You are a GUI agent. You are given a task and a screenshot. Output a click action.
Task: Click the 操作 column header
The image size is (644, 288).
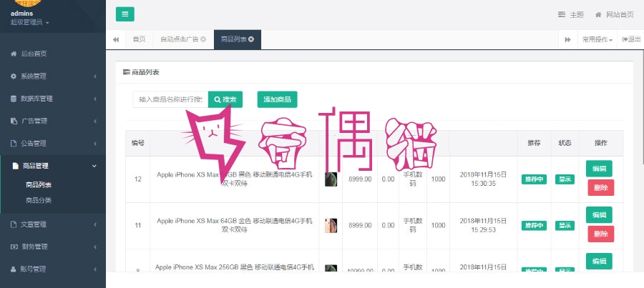(601, 143)
